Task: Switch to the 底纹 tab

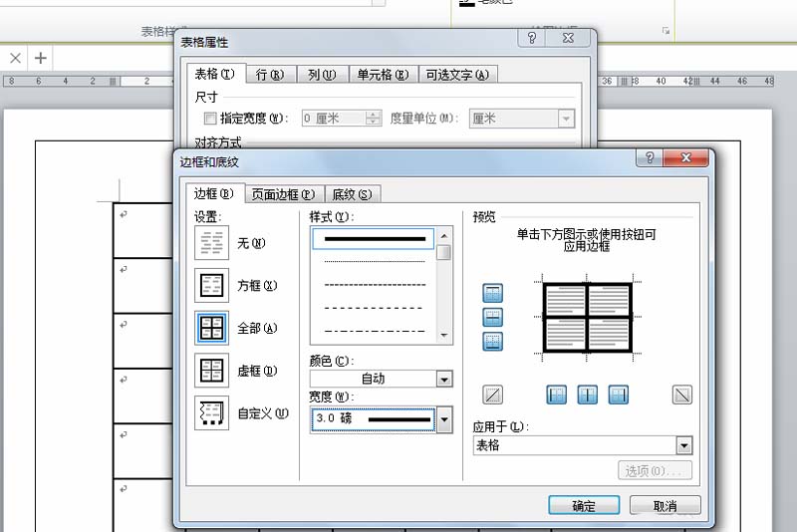Action: point(352,194)
